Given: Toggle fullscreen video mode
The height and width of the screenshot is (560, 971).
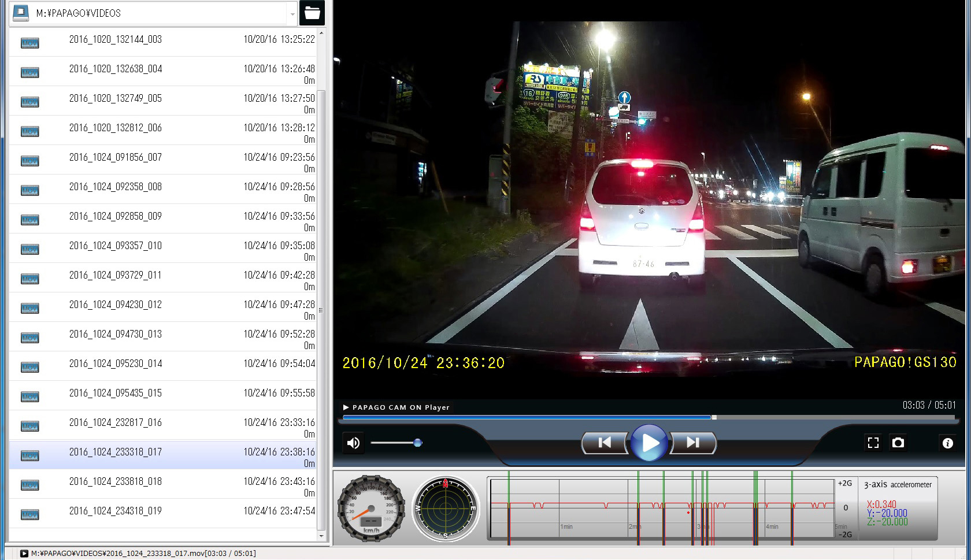Looking at the screenshot, I should pyautogui.click(x=873, y=443).
